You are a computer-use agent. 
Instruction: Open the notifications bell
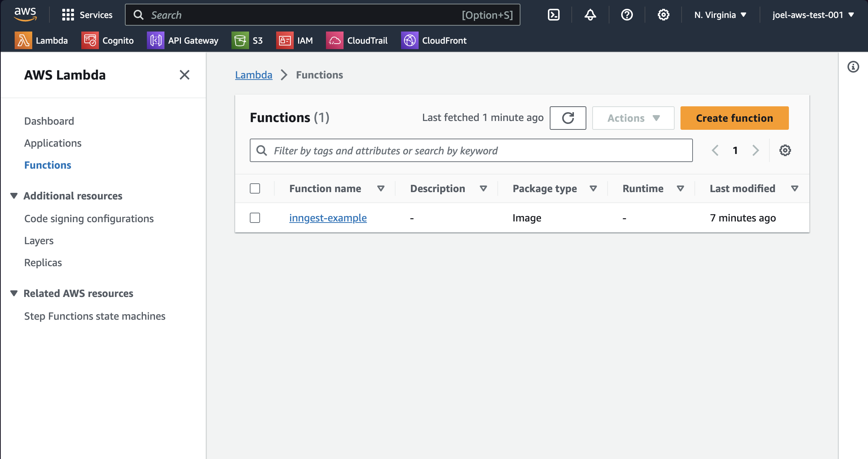tap(590, 15)
